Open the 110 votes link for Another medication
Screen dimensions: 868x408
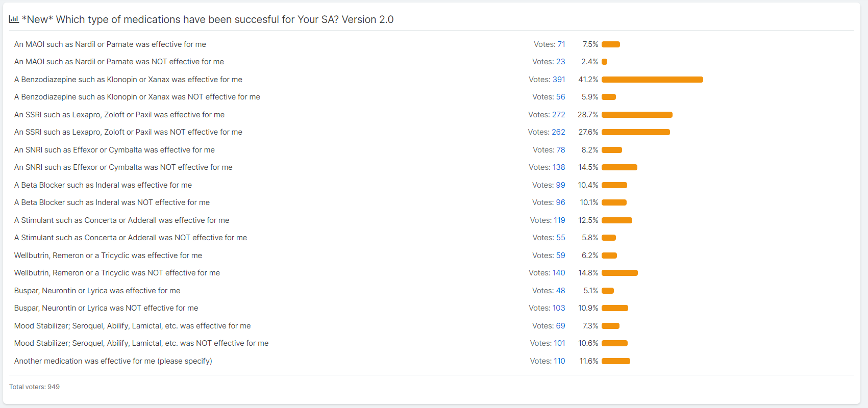point(559,361)
